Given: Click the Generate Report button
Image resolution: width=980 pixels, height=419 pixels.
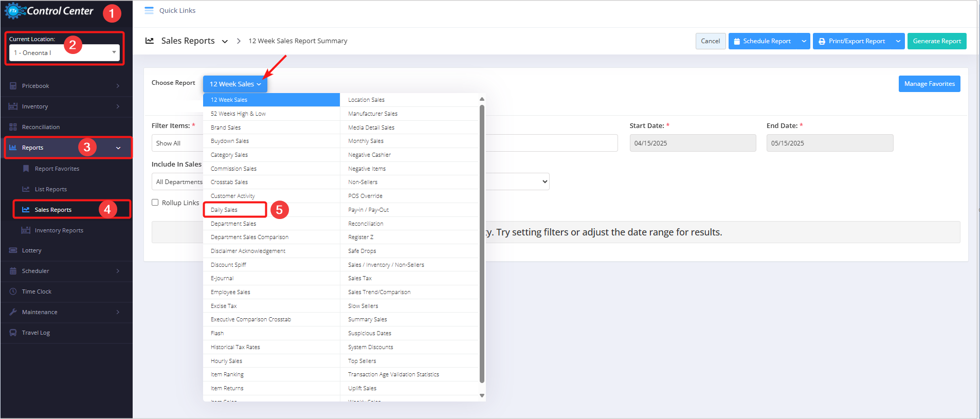Looking at the screenshot, I should pos(937,41).
